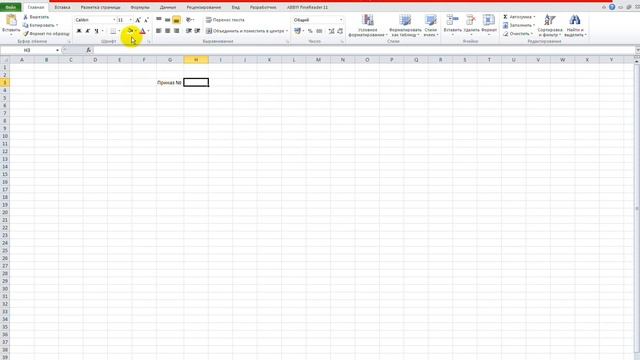Increase the cell indent

pos(198,31)
